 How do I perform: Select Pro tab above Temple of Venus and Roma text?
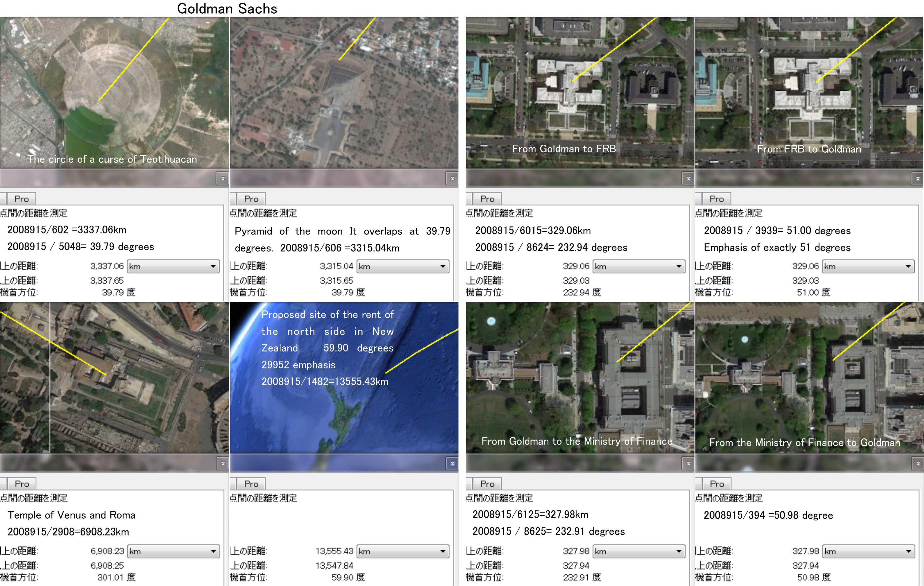(21, 484)
